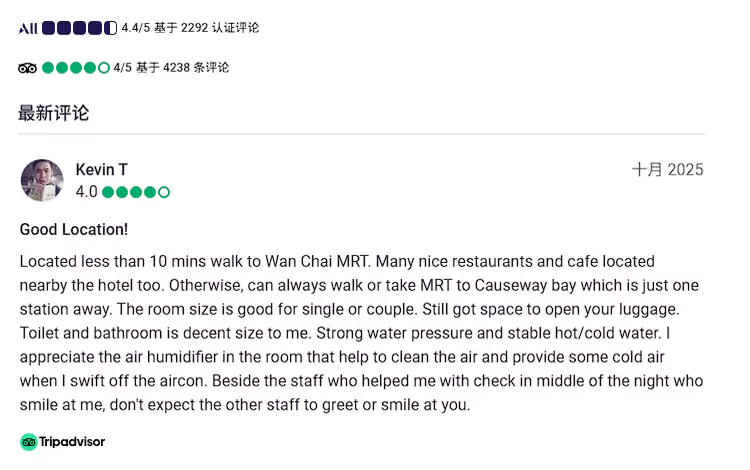Viewport: 750px width, 470px height.
Task: Click the Tripadvisor owl logo below the review
Action: (x=28, y=442)
